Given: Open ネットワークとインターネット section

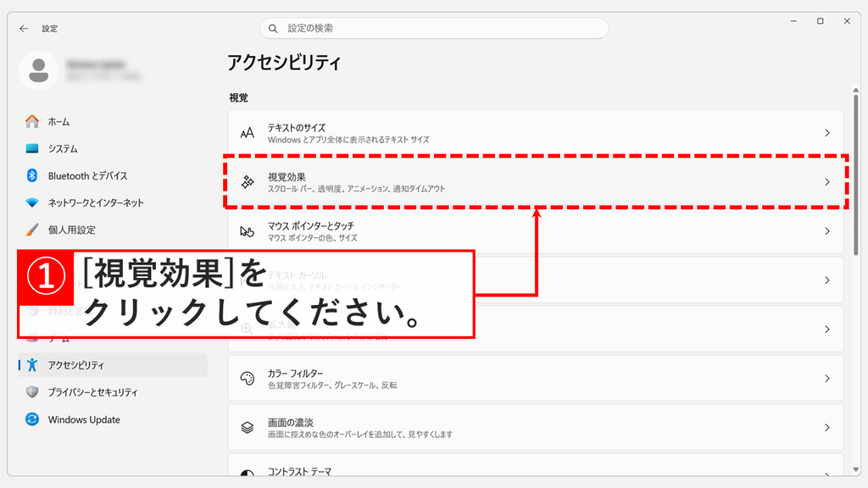Looking at the screenshot, I should [x=113, y=203].
